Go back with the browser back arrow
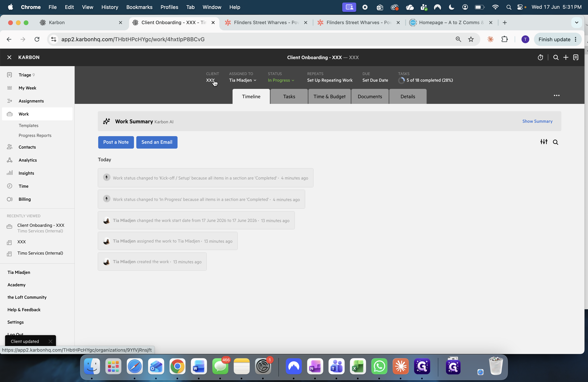The height and width of the screenshot is (382, 588). (9, 39)
